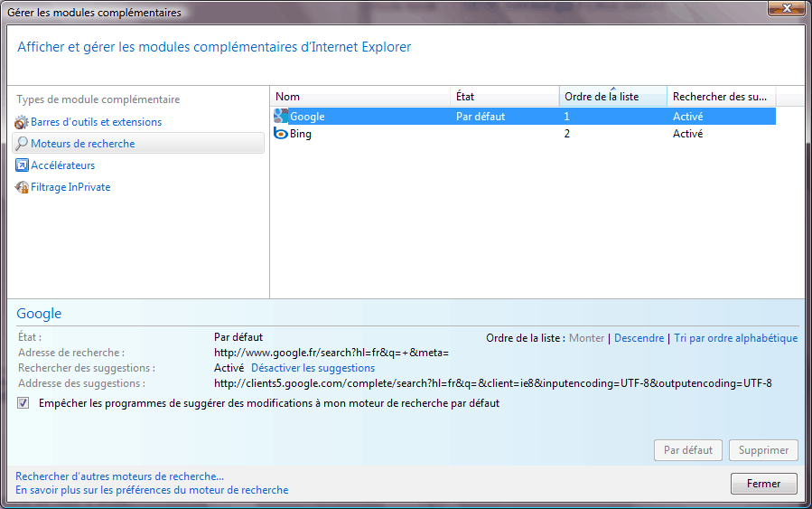Screen dimensions: 812x509
Task: Close the Gérer les modules complémentaires window
Action: click(786, 8)
